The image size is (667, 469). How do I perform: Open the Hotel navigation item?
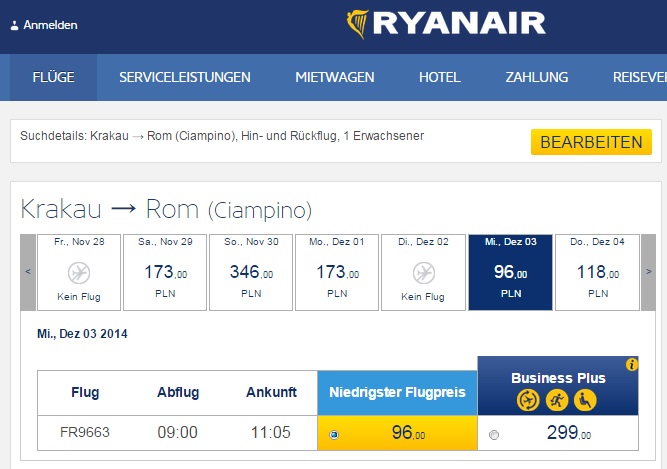[440, 77]
